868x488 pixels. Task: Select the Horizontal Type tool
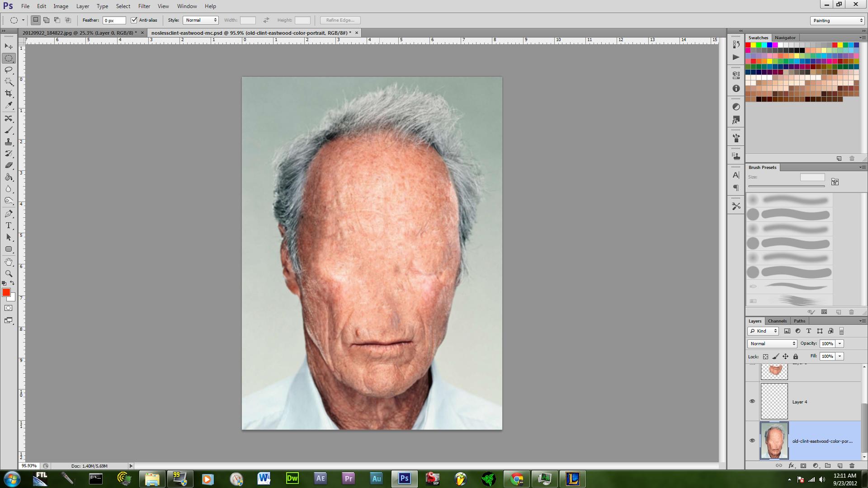point(9,225)
